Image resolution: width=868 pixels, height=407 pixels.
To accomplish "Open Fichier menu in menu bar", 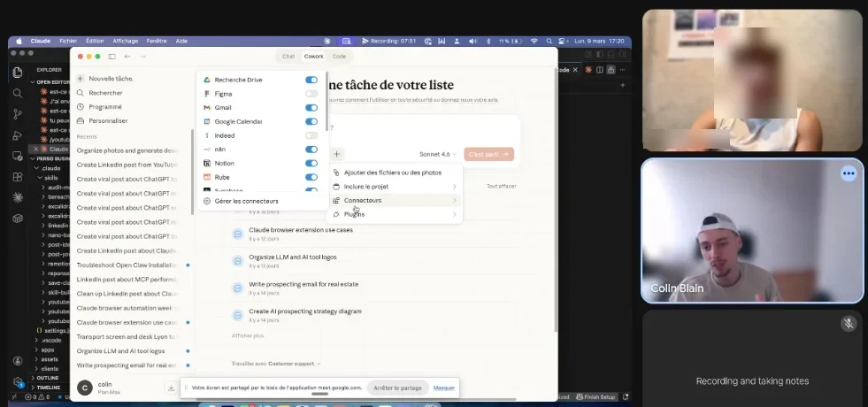I will pyautogui.click(x=68, y=41).
